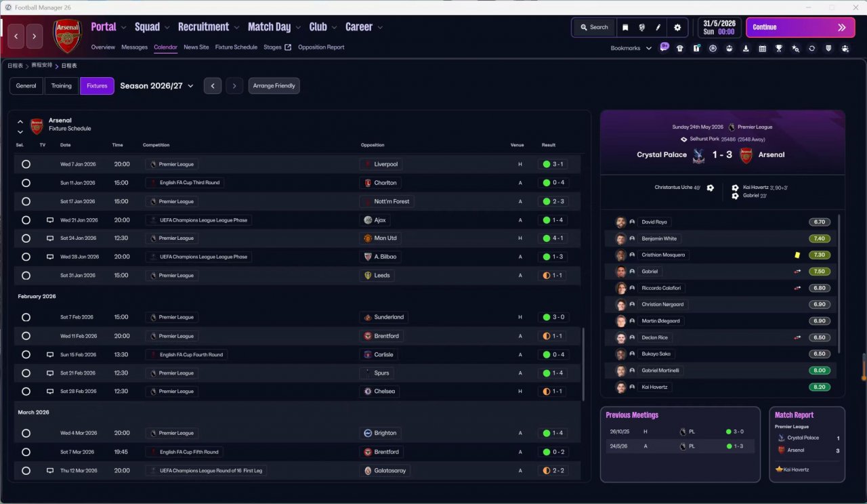
Task: Open the Season 2026/27 dropdown
Action: pyautogui.click(x=157, y=86)
